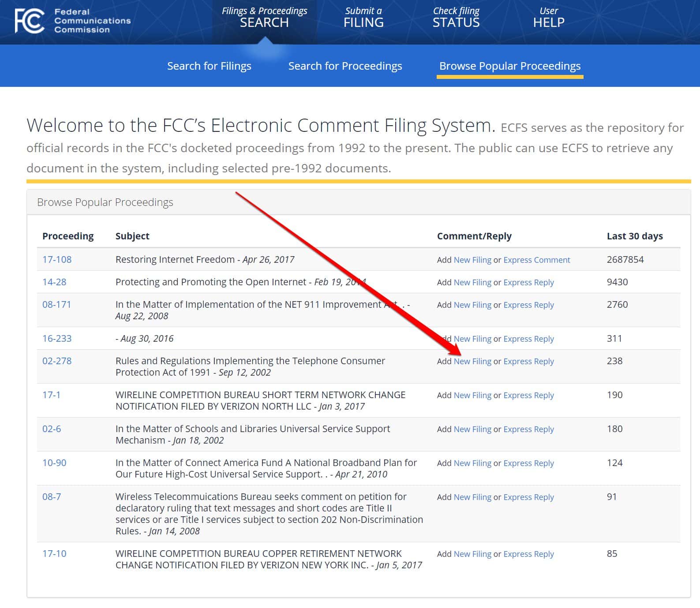Click Express Reply for Open Internet proceeding
The height and width of the screenshot is (608, 700).
click(528, 283)
